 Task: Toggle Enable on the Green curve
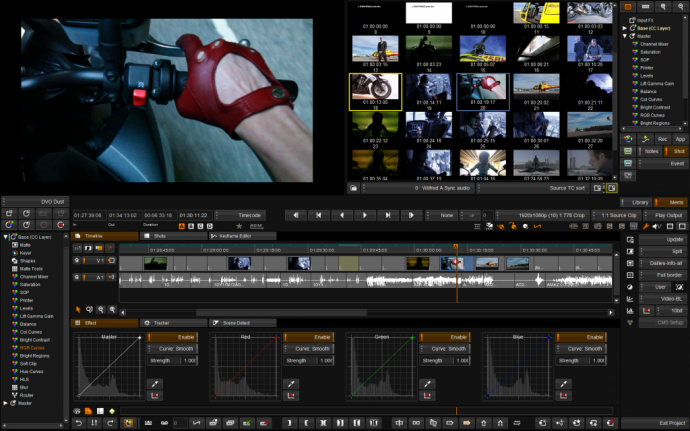point(445,337)
